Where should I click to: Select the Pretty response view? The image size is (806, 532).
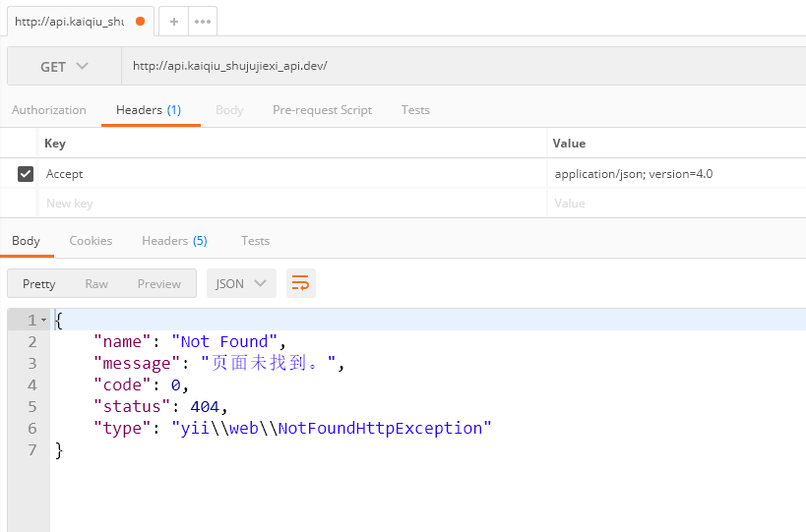39,283
